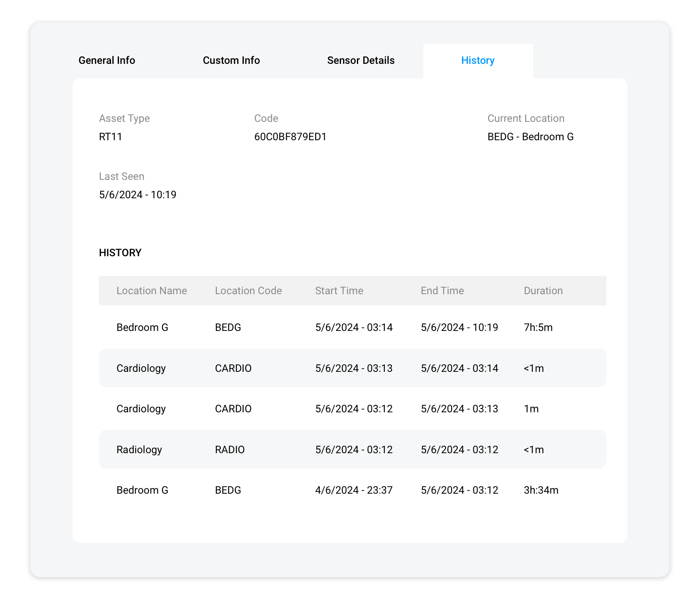Click start time 4/6/2024 - 23:37
Screen dimensions: 700x603
(354, 490)
